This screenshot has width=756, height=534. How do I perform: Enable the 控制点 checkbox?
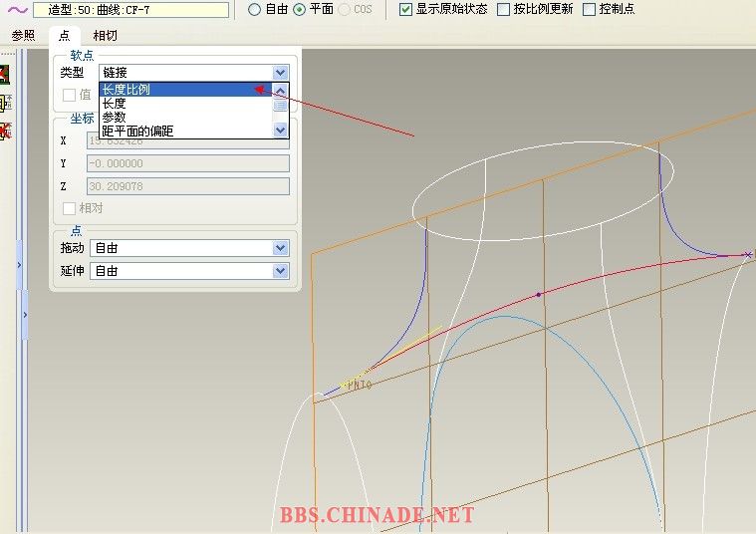590,9
